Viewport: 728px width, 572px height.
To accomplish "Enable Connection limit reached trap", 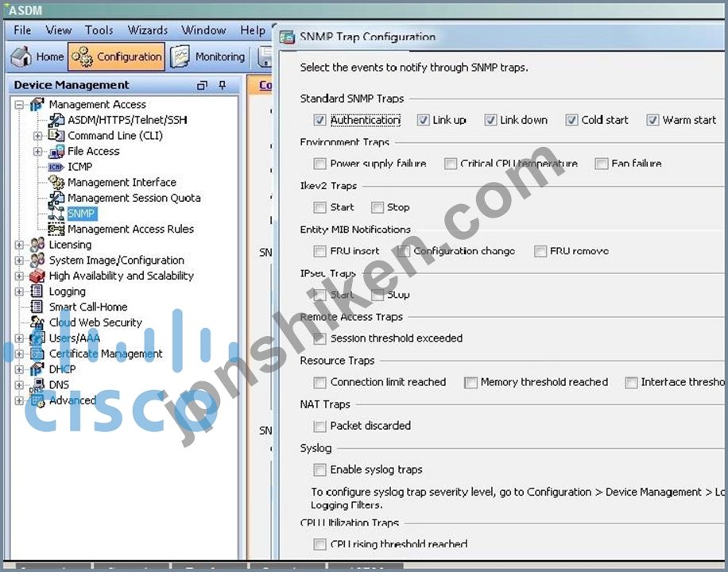I will (320, 382).
